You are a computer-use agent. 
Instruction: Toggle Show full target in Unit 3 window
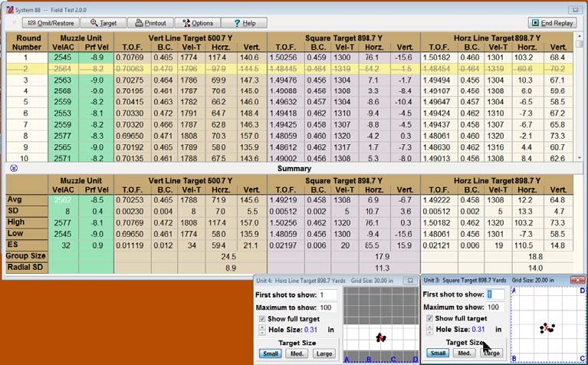430,318
